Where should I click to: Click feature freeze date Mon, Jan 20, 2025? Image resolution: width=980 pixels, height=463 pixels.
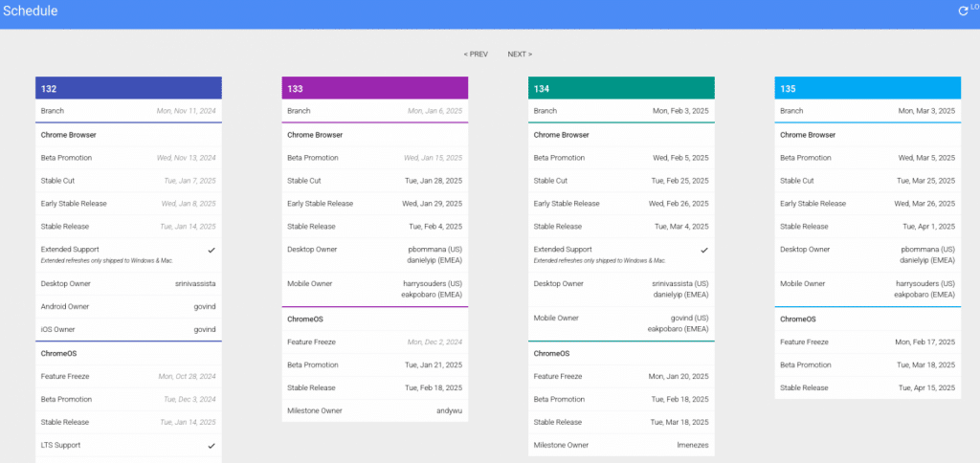pyautogui.click(x=680, y=377)
